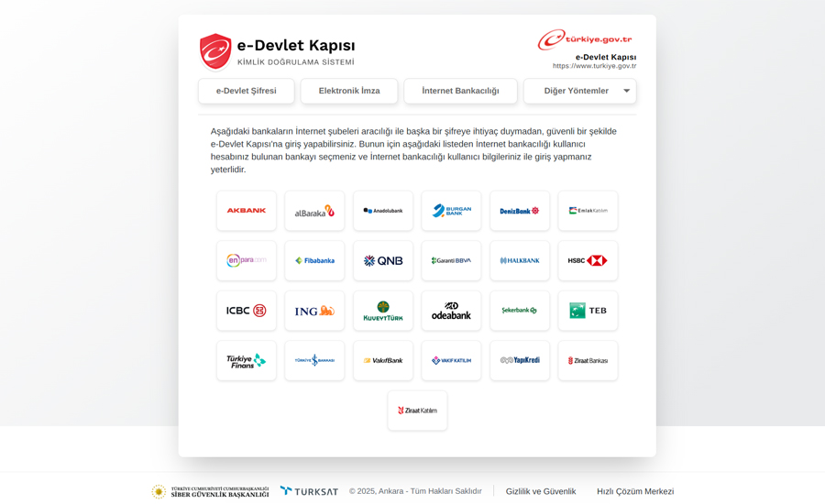
Task: Open Gizlilik ve Güvenlik link
Action: click(x=541, y=491)
